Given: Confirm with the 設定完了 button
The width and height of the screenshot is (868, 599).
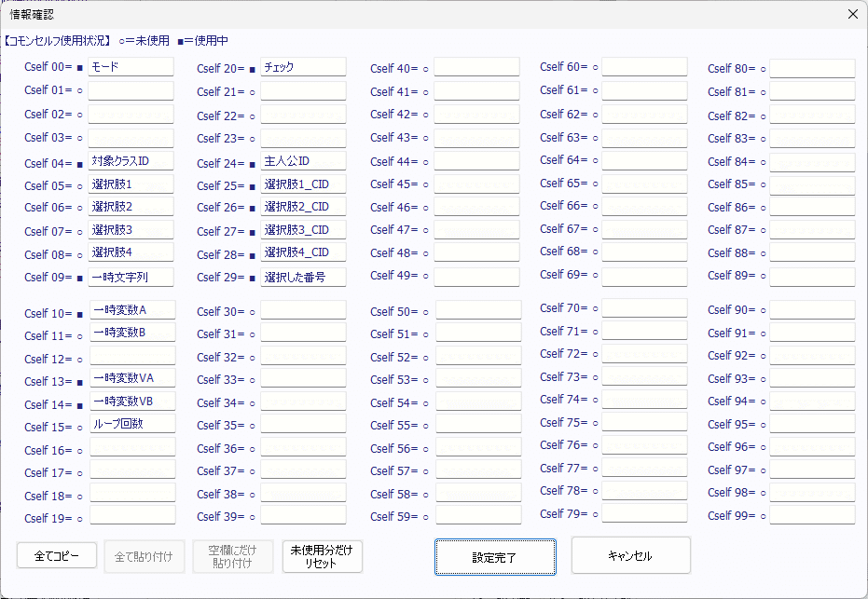Looking at the screenshot, I should pos(495,557).
